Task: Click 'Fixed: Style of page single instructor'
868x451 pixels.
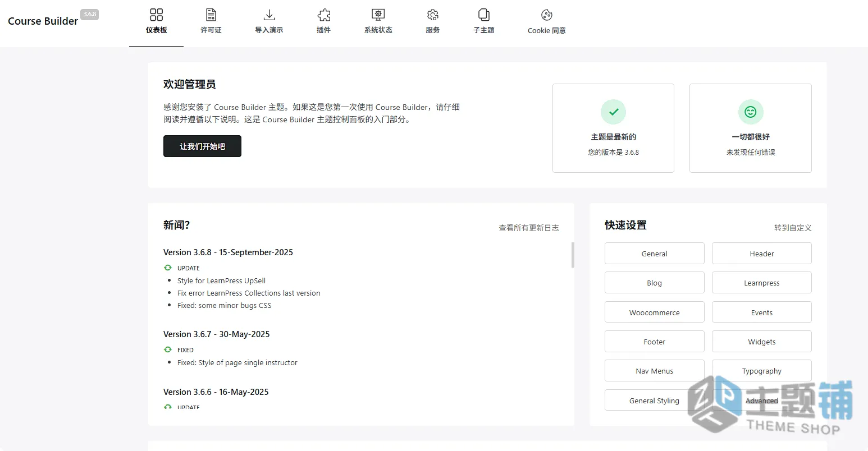Action: (237, 362)
